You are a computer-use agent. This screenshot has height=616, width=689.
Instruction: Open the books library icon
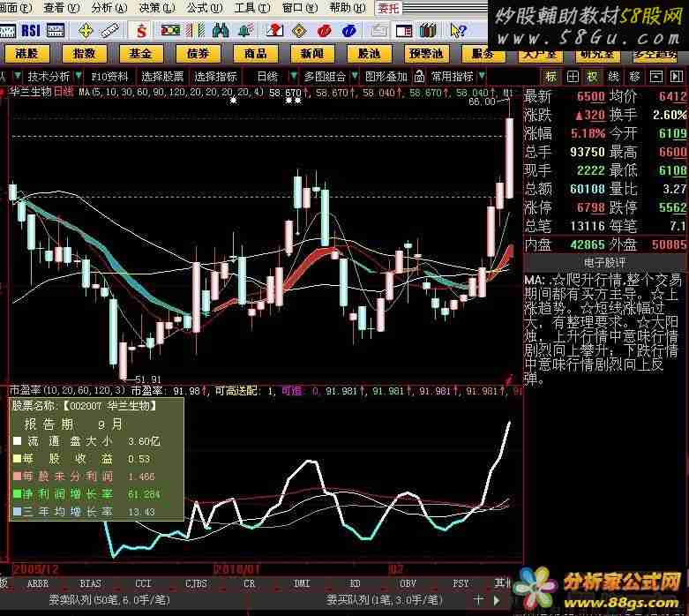[428, 30]
